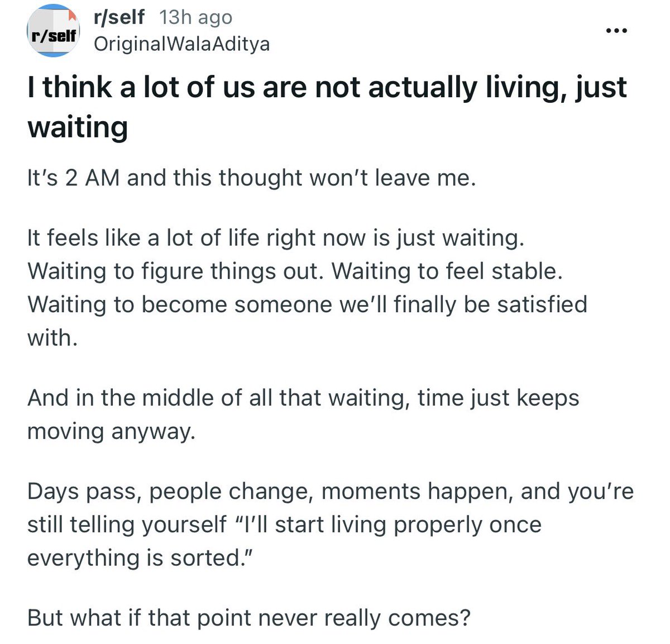Click the line "It feels like a lot of life"
The width and height of the screenshot is (670, 644).
coord(276,238)
